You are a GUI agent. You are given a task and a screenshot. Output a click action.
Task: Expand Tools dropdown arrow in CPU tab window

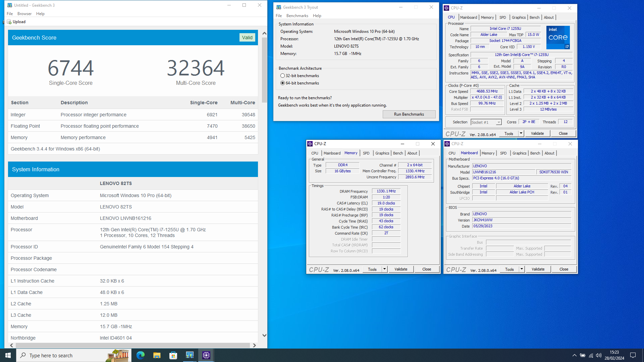(x=521, y=133)
